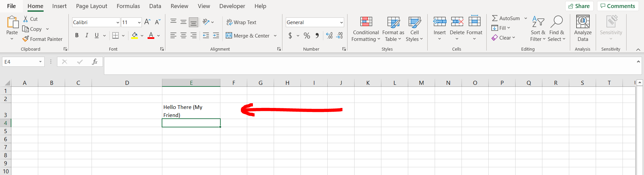Open the Calibri font name dropdown
Image resolution: width=644 pixels, height=175 pixels.
(x=118, y=22)
